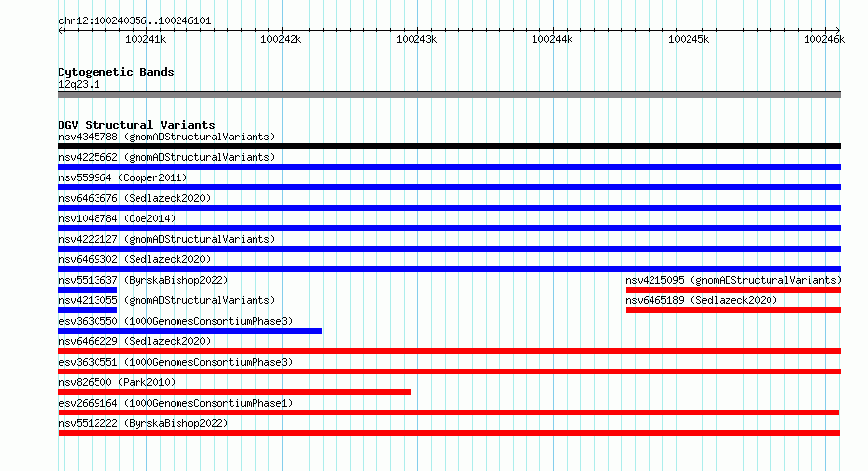Click the blue nsv6469302 bar

point(449,269)
